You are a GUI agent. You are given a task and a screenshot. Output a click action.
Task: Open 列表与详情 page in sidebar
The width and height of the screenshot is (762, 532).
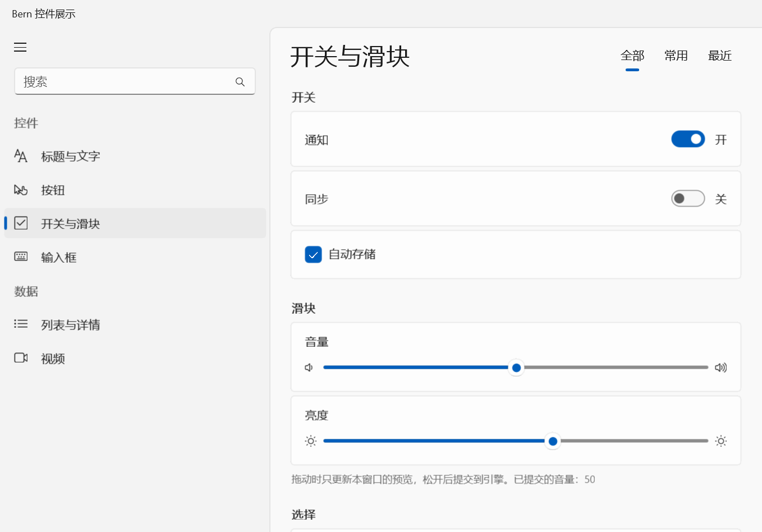135,324
